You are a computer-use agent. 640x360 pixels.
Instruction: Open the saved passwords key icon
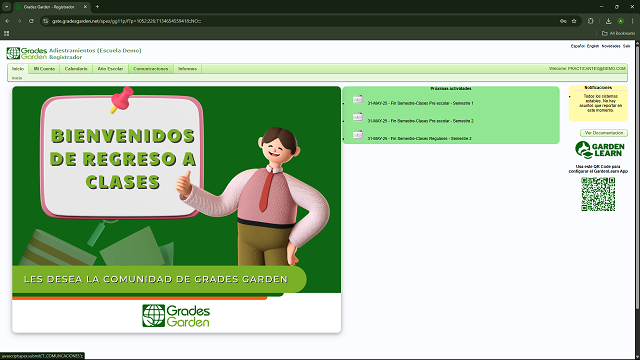coord(563,21)
